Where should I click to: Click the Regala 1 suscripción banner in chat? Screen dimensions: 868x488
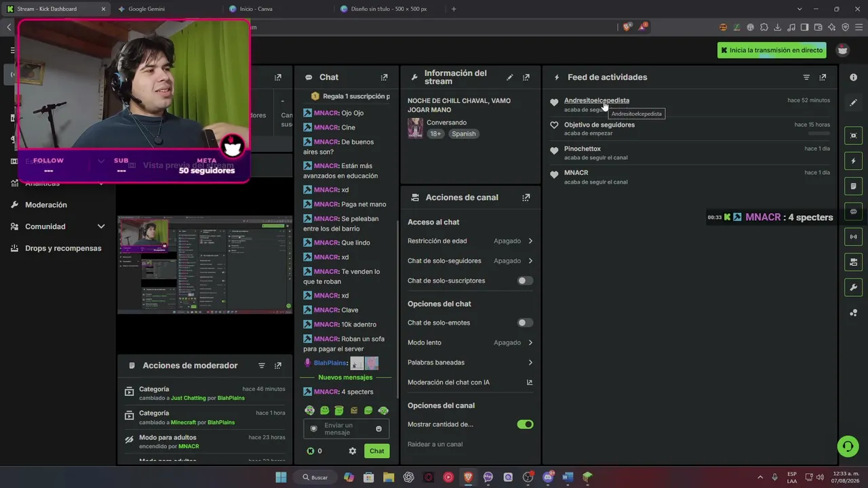pyautogui.click(x=351, y=96)
